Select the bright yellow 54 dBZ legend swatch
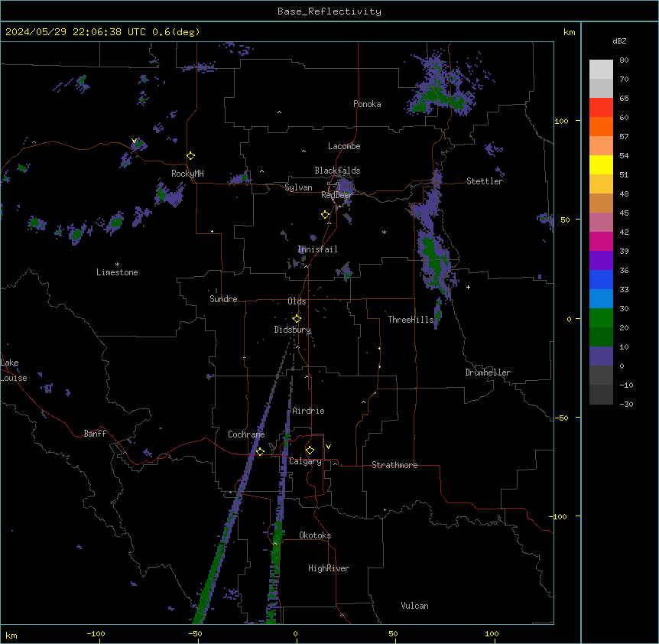Image resolution: width=659 pixels, height=644 pixels. tap(601, 164)
